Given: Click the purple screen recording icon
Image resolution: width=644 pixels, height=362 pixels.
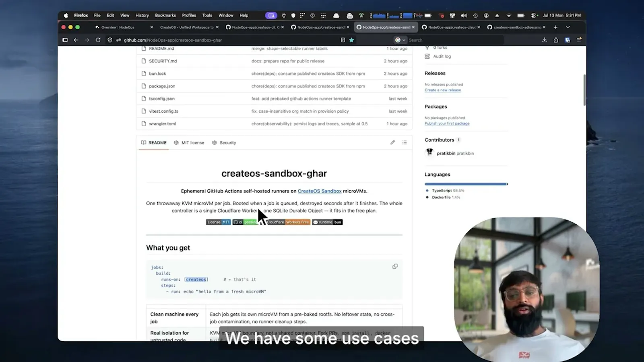Looking at the screenshot, I should [x=271, y=15].
